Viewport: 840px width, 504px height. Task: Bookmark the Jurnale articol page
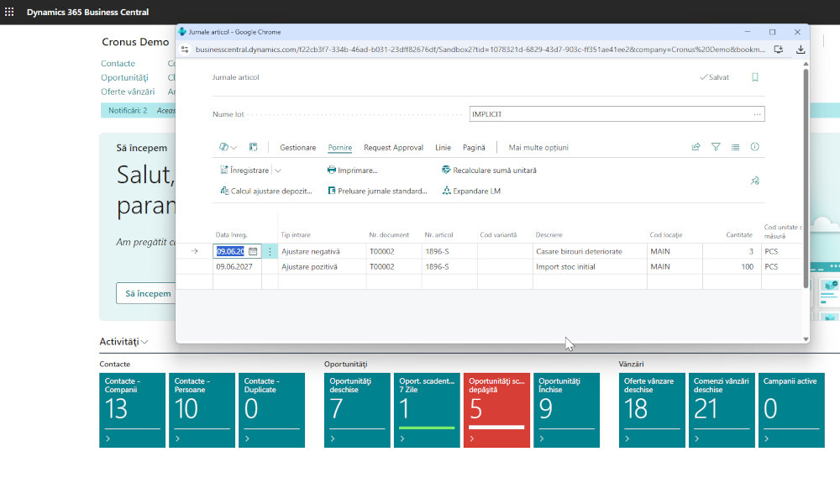[755, 77]
